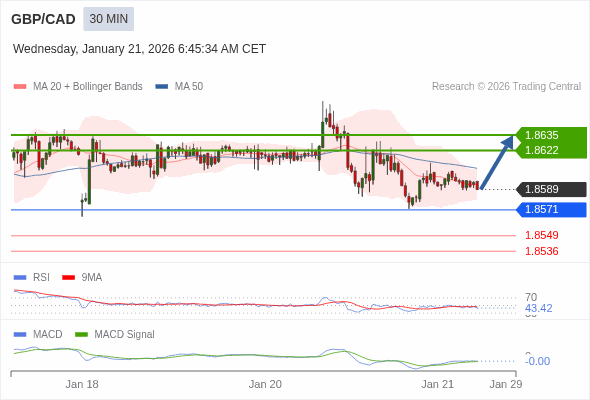This screenshot has width=590, height=400.
Task: Click the 1.8589 current price tag
Action: click(x=552, y=189)
